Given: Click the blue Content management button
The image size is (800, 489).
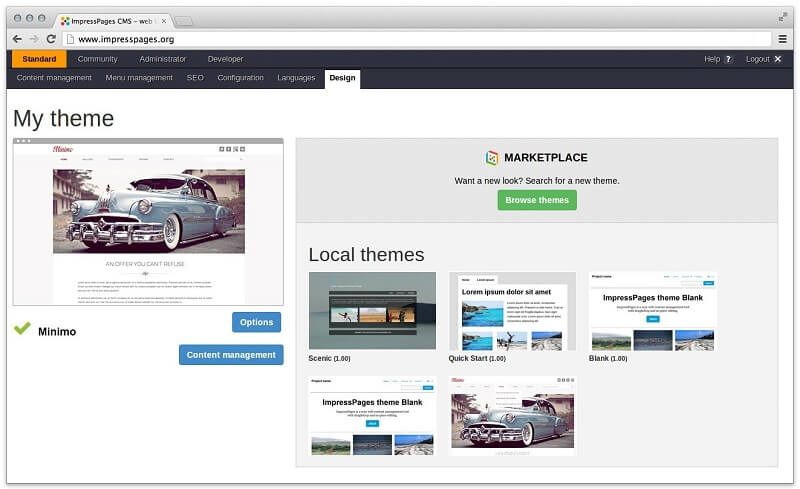Looking at the screenshot, I should 231,355.
